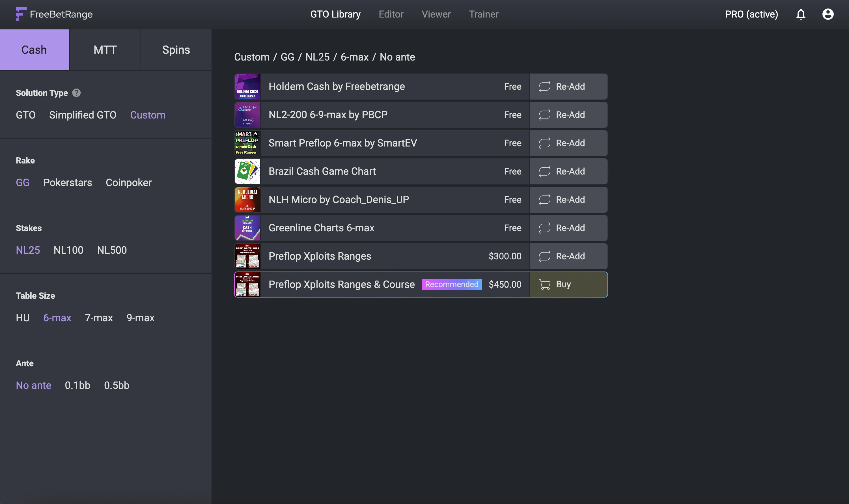Click Re-Add icon for Brazil Cash Game Chart
Image resolution: width=849 pixels, height=504 pixels.
544,171
